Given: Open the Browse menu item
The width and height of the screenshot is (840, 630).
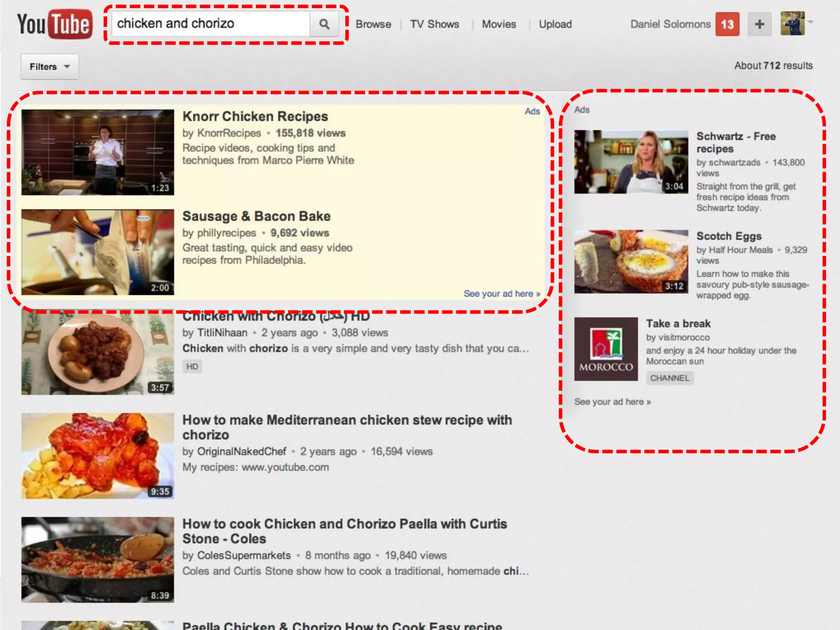Looking at the screenshot, I should click(x=373, y=24).
